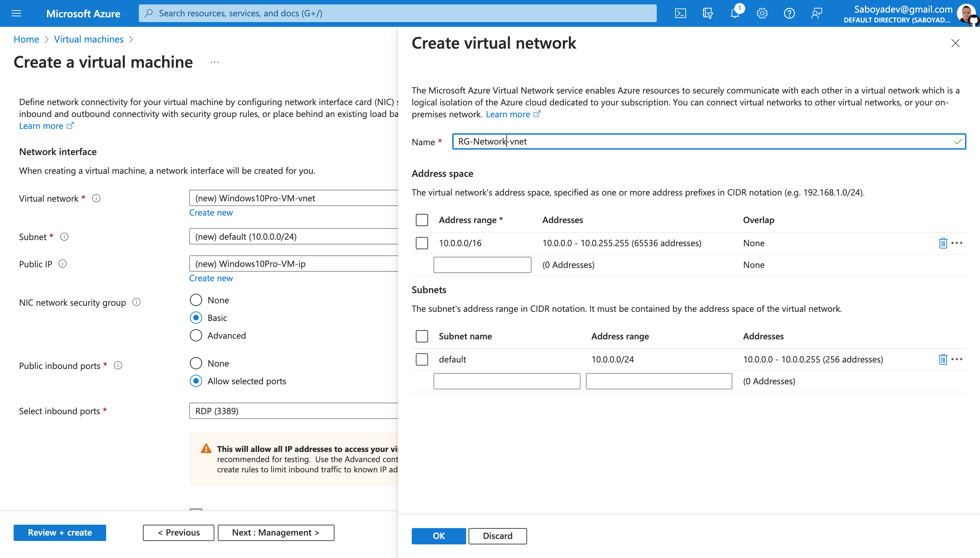This screenshot has height=558, width=980.
Task: Open Directories and subscriptions filter icon
Action: tap(707, 13)
